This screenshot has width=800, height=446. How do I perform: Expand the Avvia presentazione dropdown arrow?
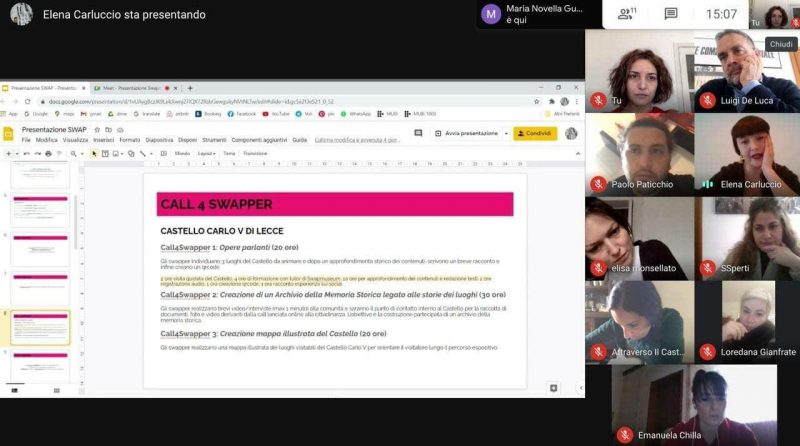click(506, 134)
